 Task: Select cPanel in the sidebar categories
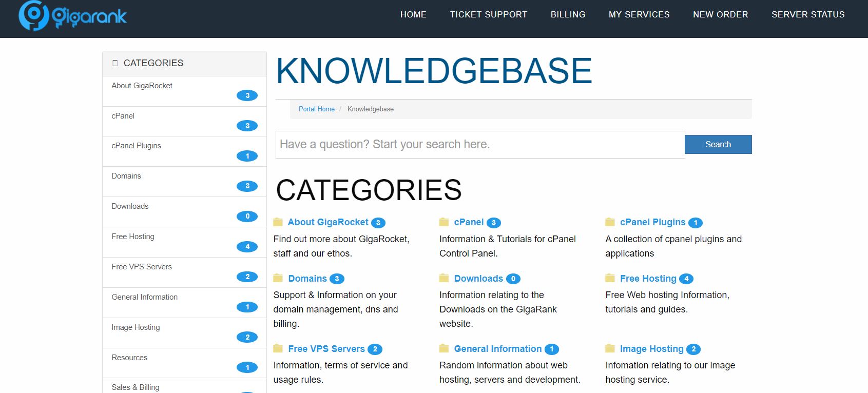[x=184, y=122]
